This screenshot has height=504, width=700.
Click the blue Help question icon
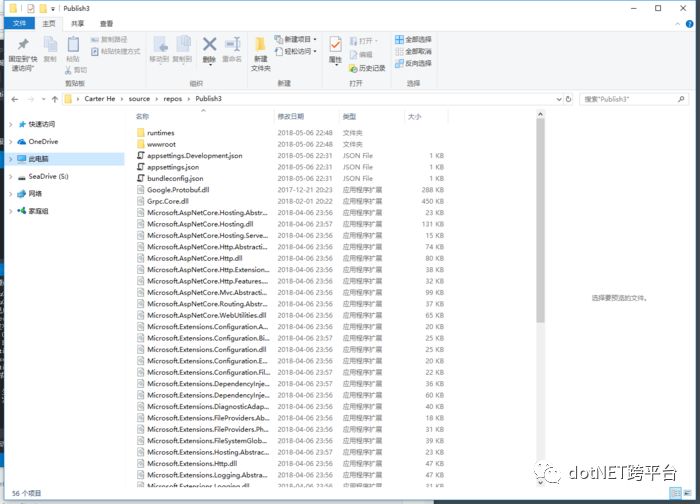click(689, 24)
